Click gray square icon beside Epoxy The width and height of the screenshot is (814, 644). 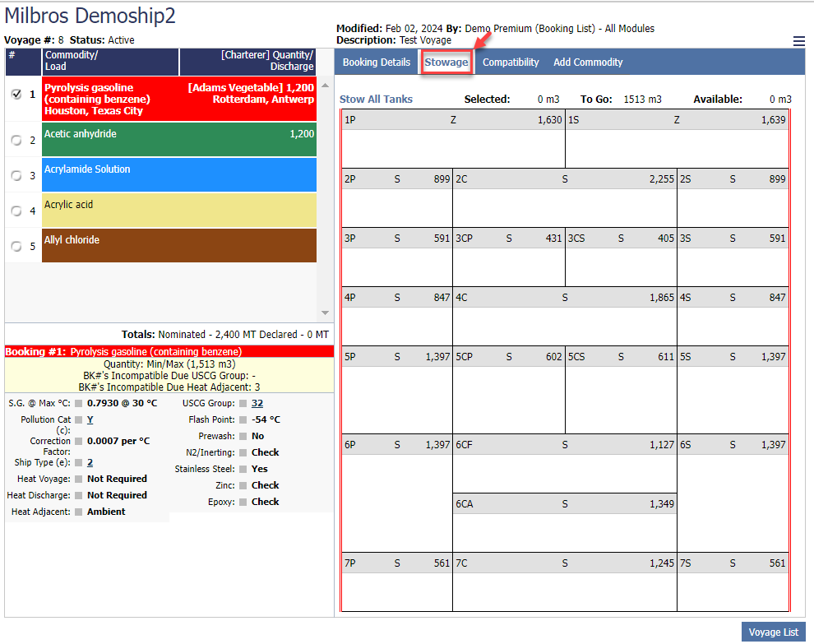[243, 502]
